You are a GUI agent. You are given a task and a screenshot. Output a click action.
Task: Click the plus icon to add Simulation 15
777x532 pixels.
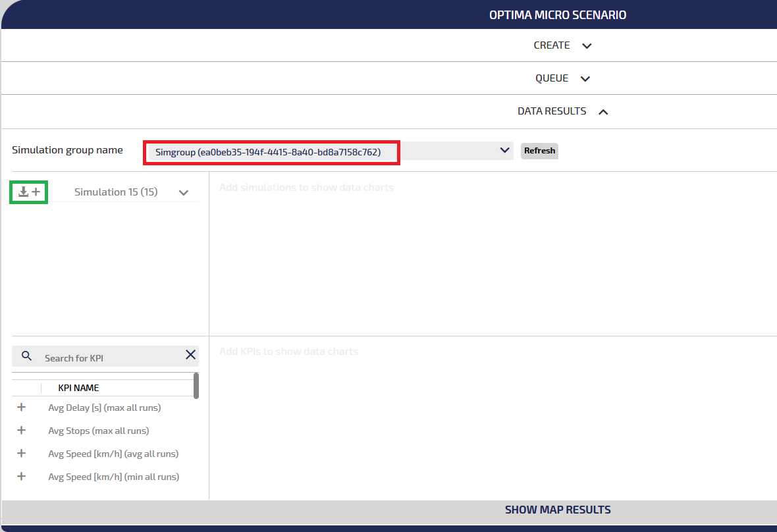tap(36, 192)
